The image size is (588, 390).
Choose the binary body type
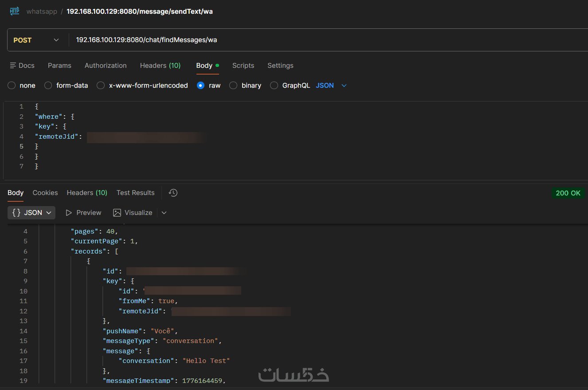click(233, 86)
